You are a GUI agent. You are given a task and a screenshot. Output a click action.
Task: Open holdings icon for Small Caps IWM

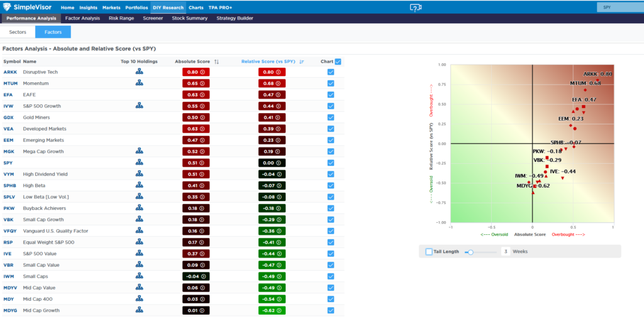[139, 276]
